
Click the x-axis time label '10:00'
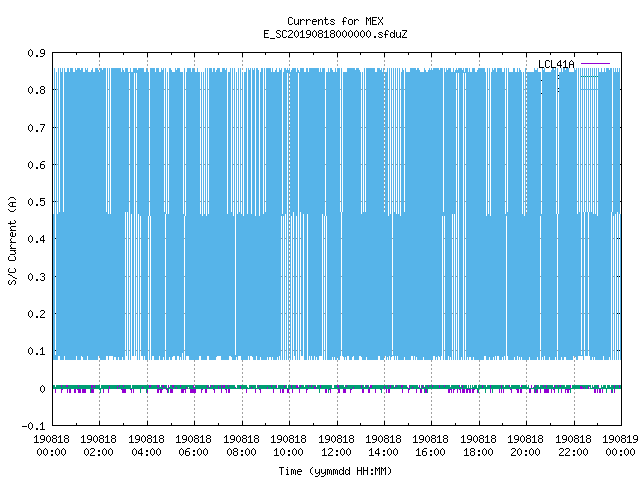[x=289, y=452]
